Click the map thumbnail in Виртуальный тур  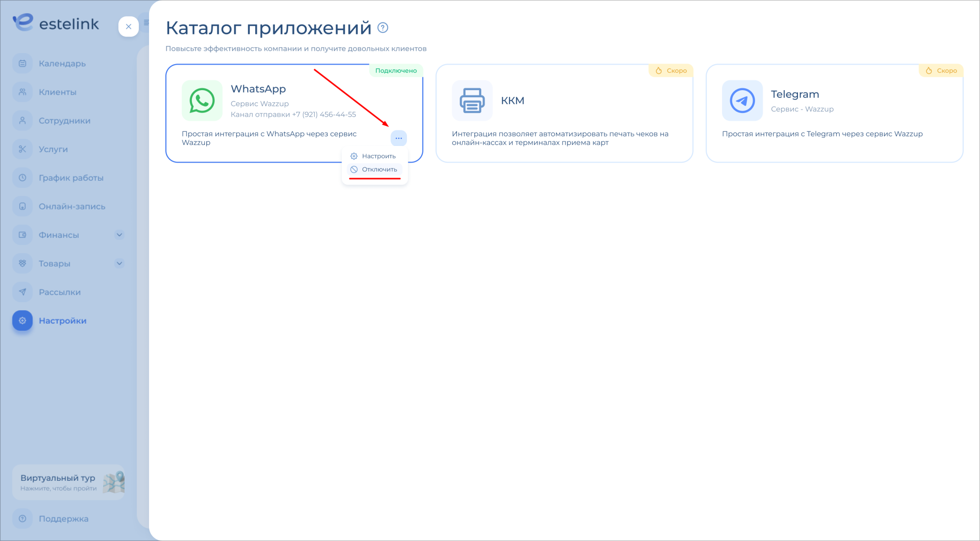(113, 482)
